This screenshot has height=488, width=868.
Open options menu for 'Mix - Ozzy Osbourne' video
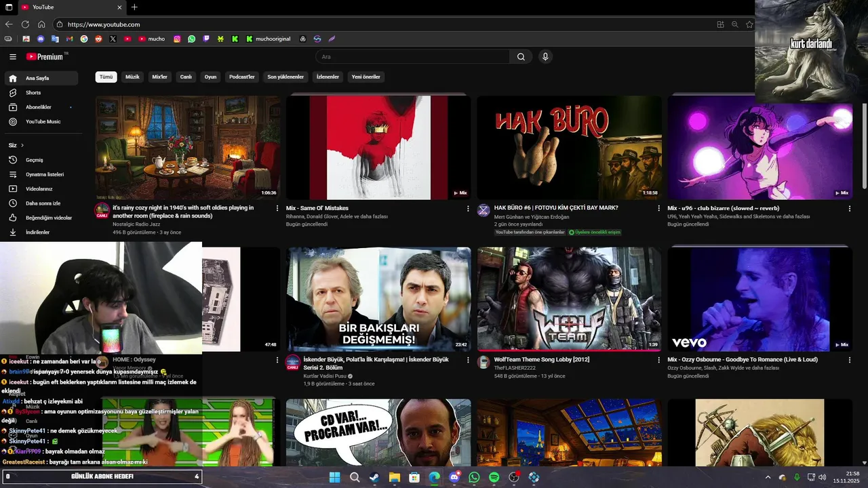[850, 360]
